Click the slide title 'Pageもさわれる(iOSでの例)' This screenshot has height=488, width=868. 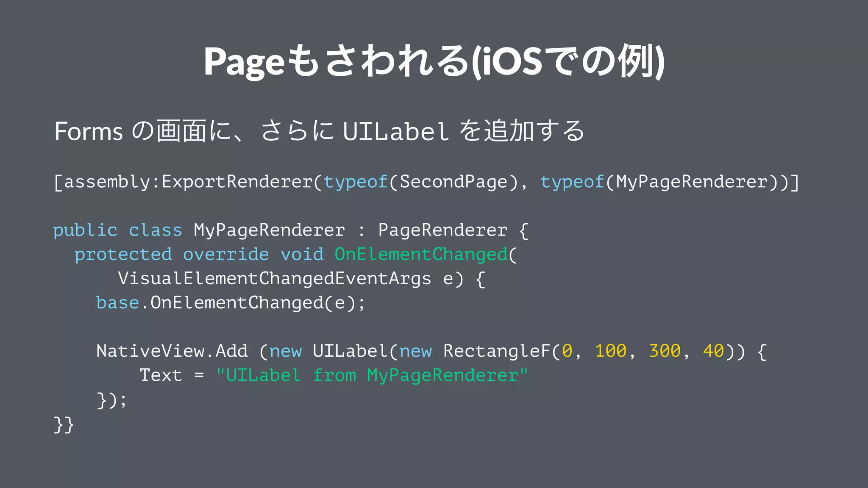pos(434,61)
